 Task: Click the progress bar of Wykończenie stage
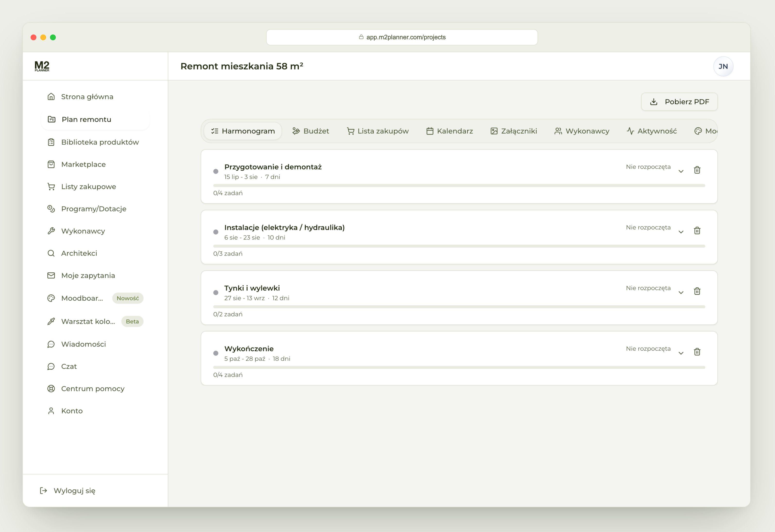(459, 367)
